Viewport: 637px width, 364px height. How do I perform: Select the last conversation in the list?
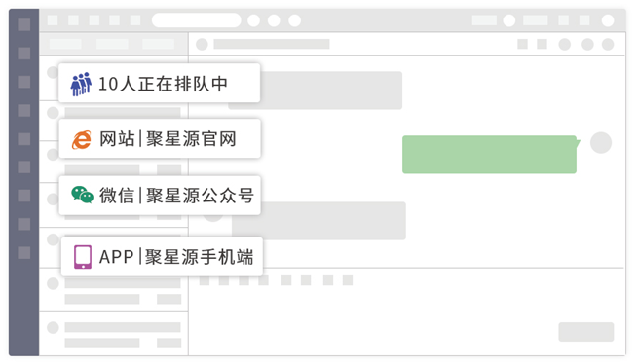114,335
